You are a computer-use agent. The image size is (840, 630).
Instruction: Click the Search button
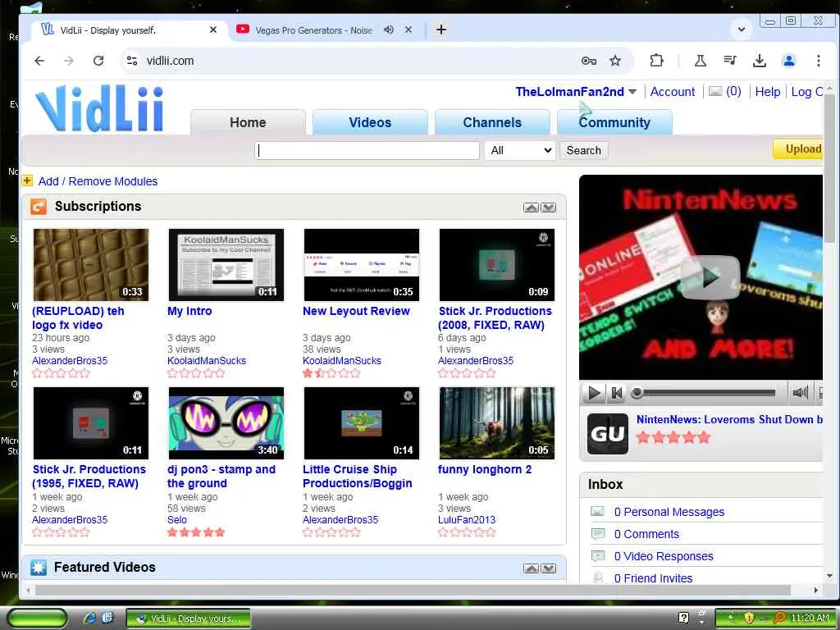[x=584, y=151]
